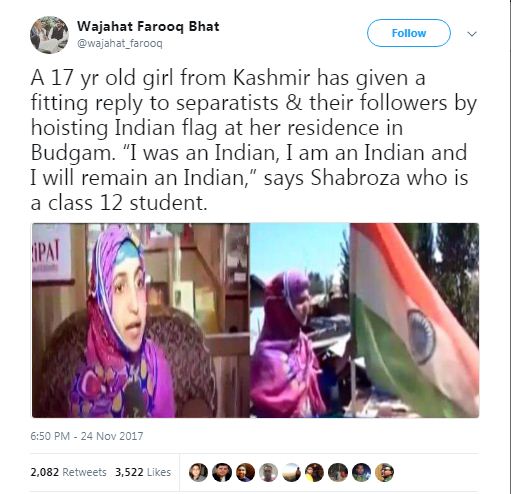Open the fifth liker avatar showing a sky silhouette
Viewport: 511px width, 494px height.
pos(291,472)
